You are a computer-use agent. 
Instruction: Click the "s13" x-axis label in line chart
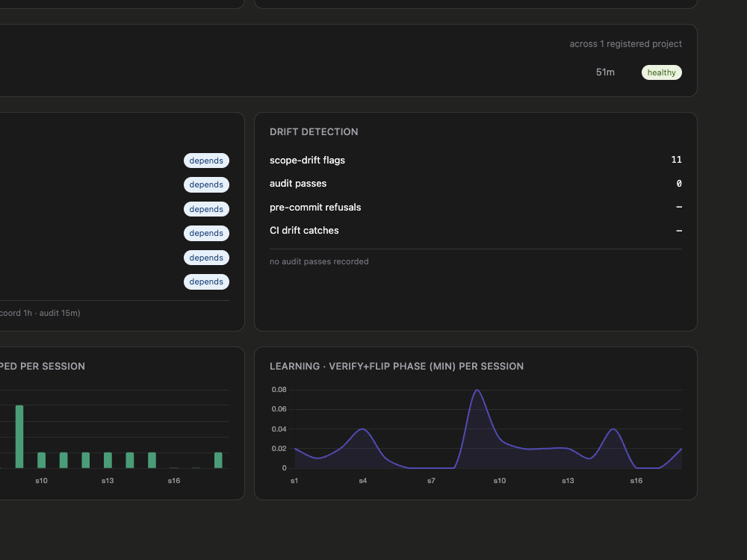point(568,480)
